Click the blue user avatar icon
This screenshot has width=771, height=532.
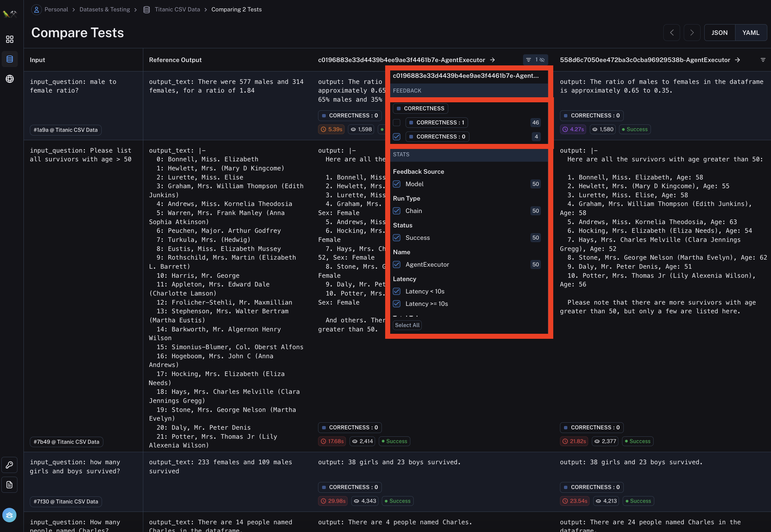[x=9, y=515]
